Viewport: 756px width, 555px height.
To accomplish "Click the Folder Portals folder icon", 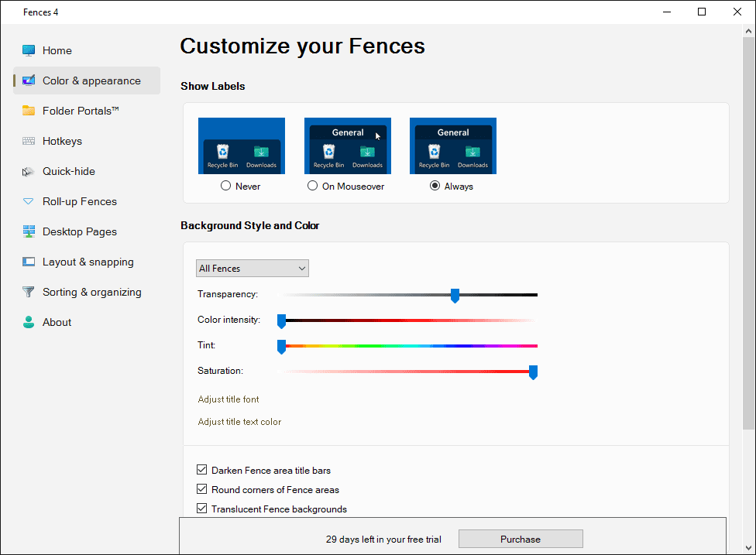I will point(29,111).
